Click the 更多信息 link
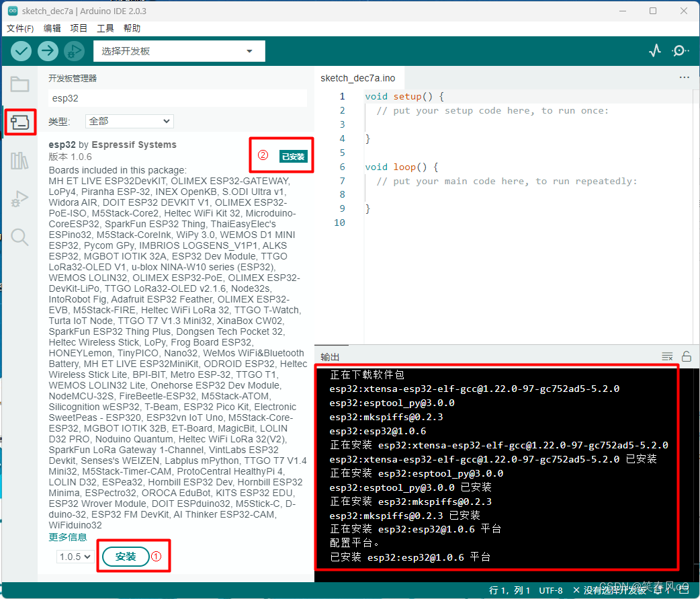This screenshot has width=700, height=599. [67, 537]
